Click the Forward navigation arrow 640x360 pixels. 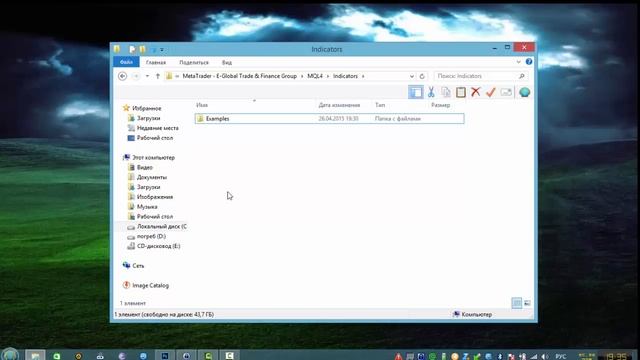click(136, 76)
